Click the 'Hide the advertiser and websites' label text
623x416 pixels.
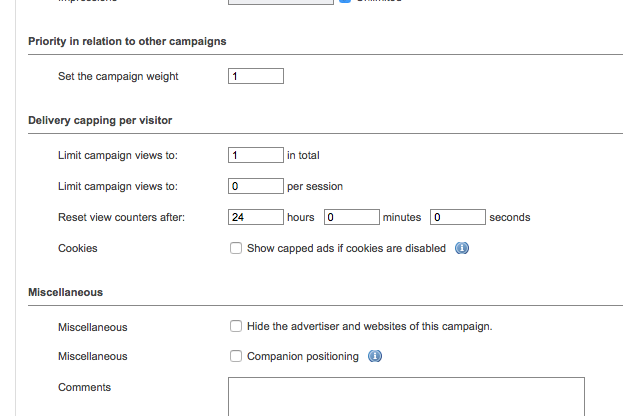coord(369,327)
